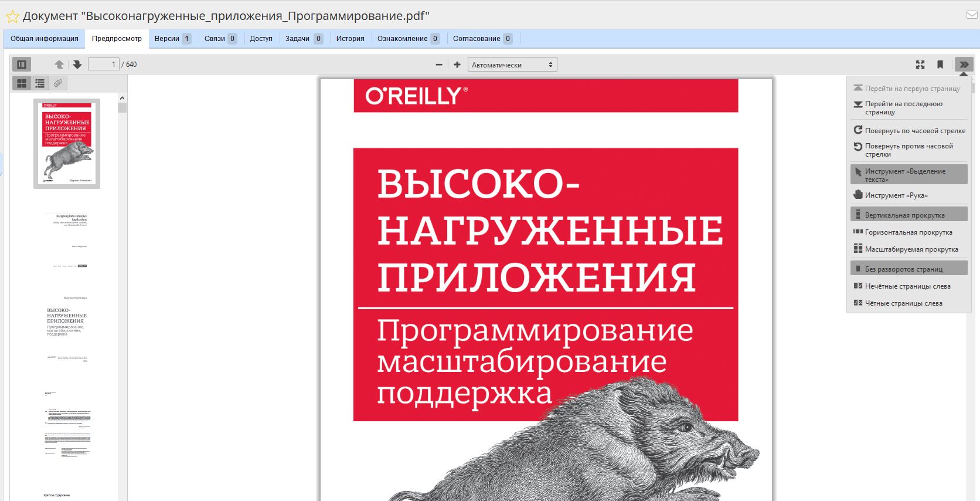This screenshot has height=501, width=980.
Task: Go to previous page arrow
Action: click(59, 65)
